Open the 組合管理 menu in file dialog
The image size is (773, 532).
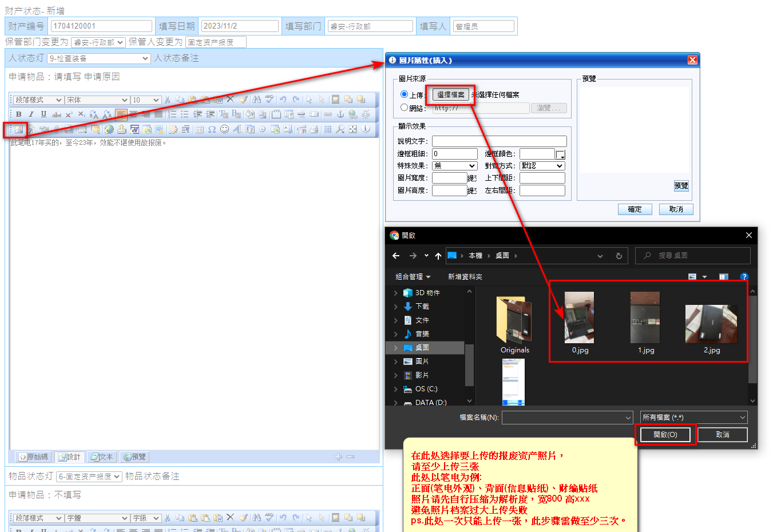pos(413,277)
